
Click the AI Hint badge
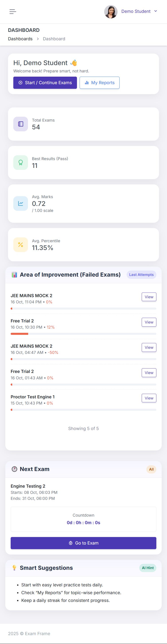tap(148, 568)
